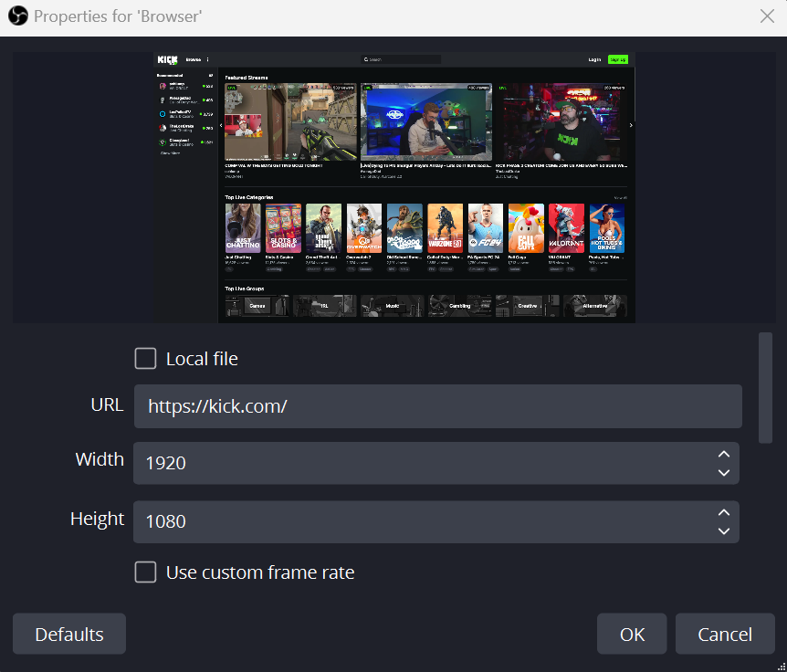The image size is (787, 672).
Task: Click inside the URL input field
Action: [436, 405]
